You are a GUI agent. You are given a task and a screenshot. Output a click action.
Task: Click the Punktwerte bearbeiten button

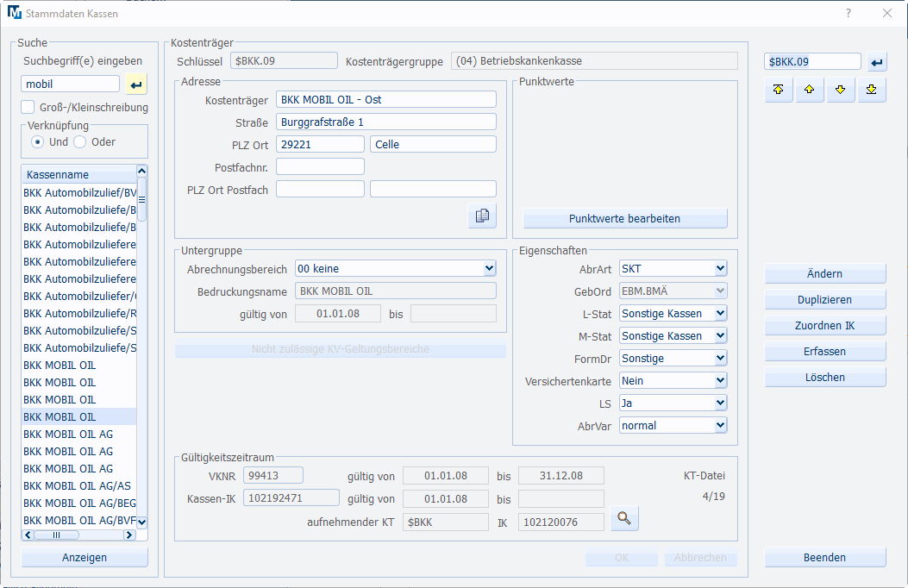point(624,219)
